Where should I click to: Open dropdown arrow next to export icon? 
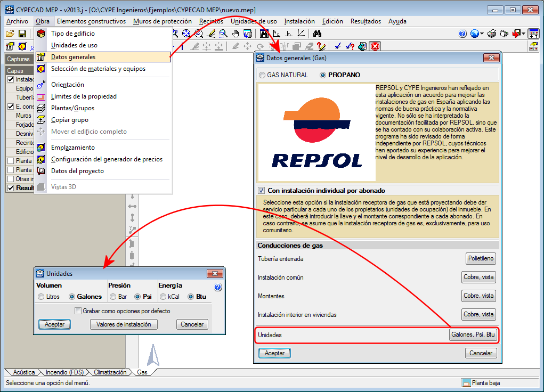(524, 34)
